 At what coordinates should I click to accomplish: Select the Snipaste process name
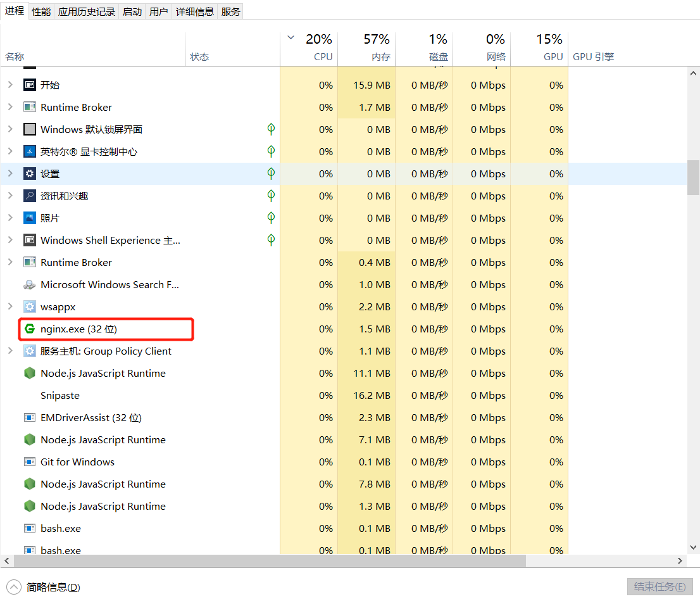pyautogui.click(x=60, y=396)
